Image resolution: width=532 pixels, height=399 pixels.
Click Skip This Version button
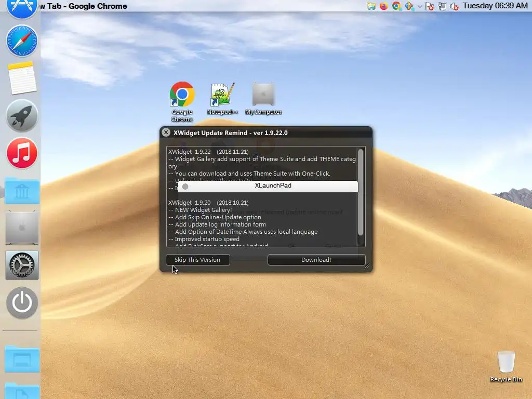point(198,260)
